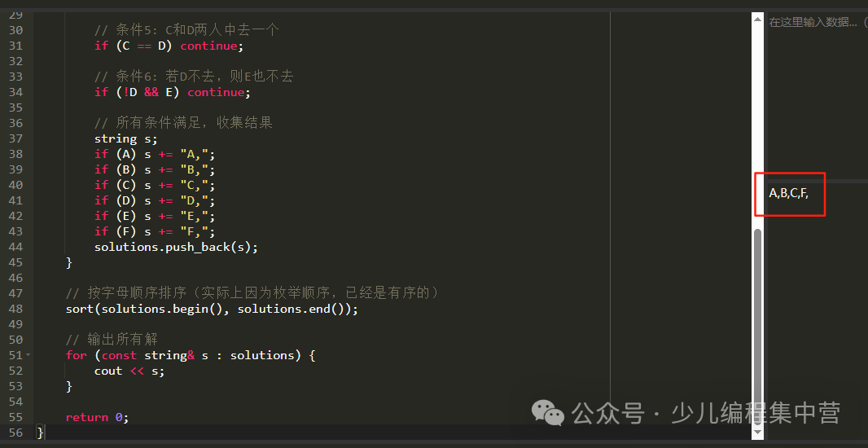Viewport: 868px width, 448px height.
Task: Click the output text A,B,C,F,
Action: pyautogui.click(x=789, y=193)
